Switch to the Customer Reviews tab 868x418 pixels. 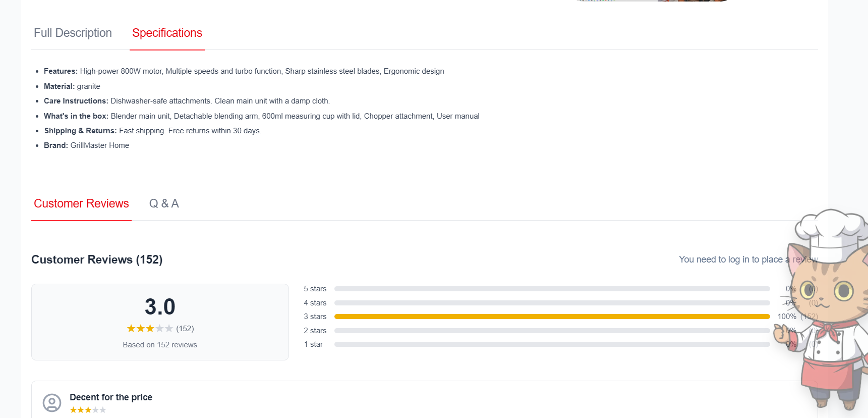81,203
